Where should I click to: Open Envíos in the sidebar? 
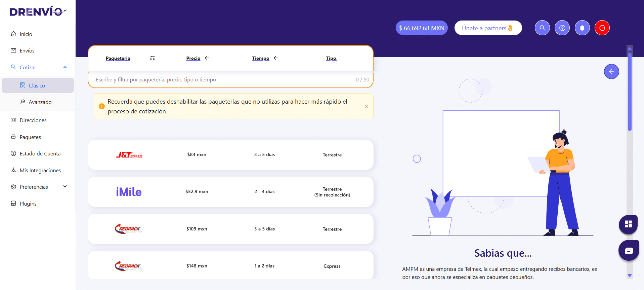(x=27, y=50)
